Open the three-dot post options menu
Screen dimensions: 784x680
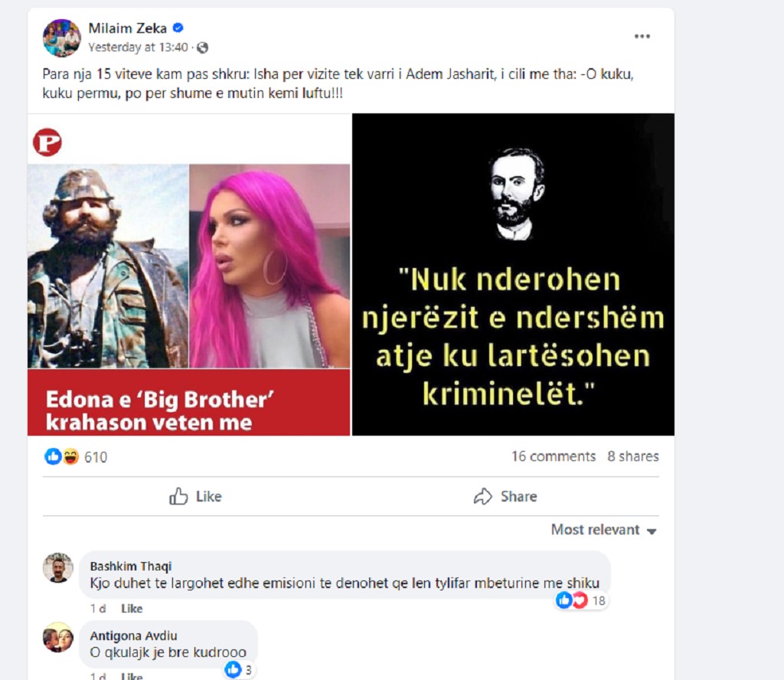[642, 37]
